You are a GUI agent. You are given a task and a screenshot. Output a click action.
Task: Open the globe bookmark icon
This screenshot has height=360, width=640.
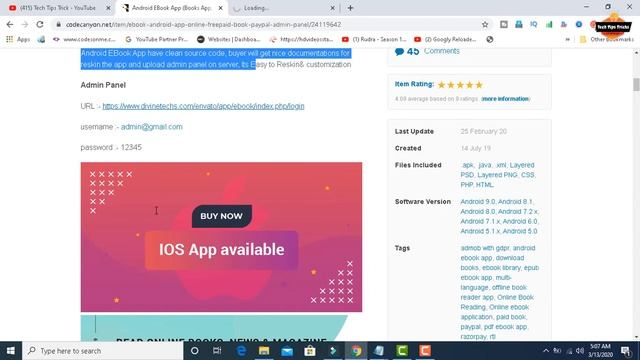pos(490,39)
